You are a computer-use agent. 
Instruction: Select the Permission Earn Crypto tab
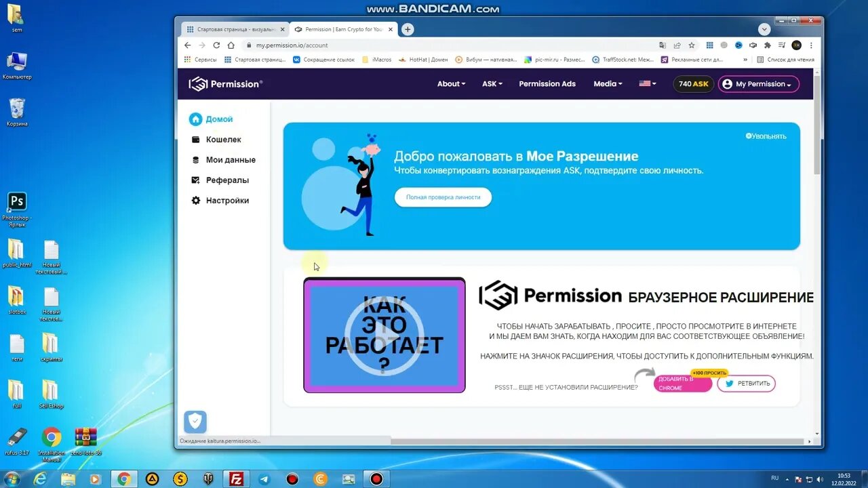pos(343,29)
